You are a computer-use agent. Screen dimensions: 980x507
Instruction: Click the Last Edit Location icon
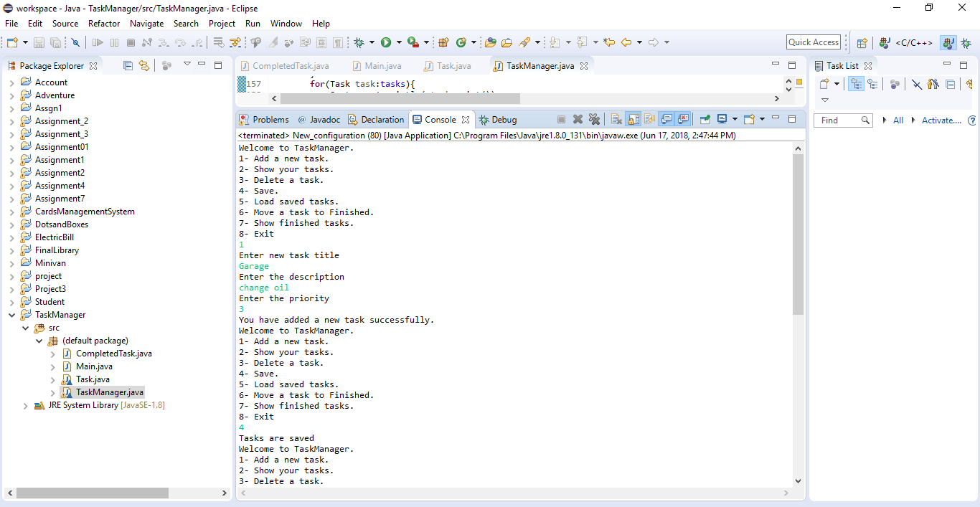[608, 42]
